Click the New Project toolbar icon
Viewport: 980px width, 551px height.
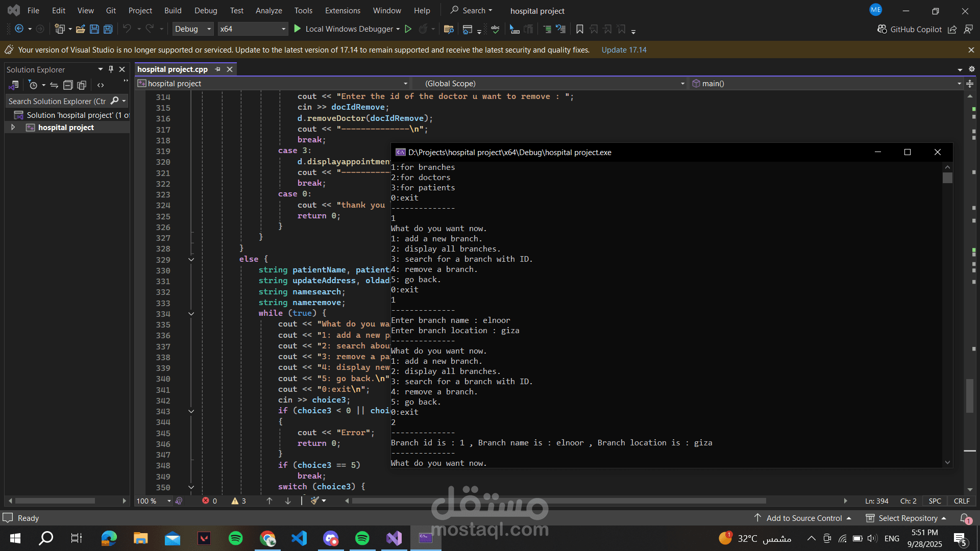pos(60,29)
